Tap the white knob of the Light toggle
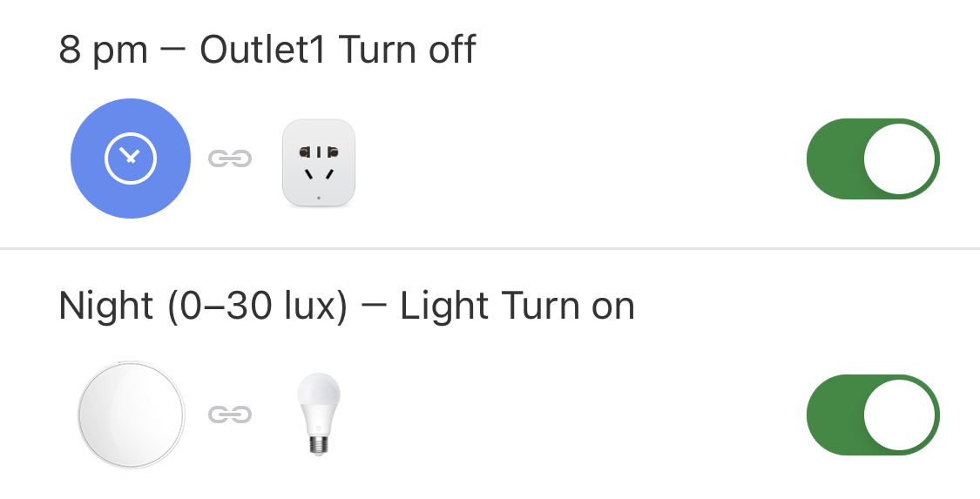The width and height of the screenshot is (980, 499). 899,415
